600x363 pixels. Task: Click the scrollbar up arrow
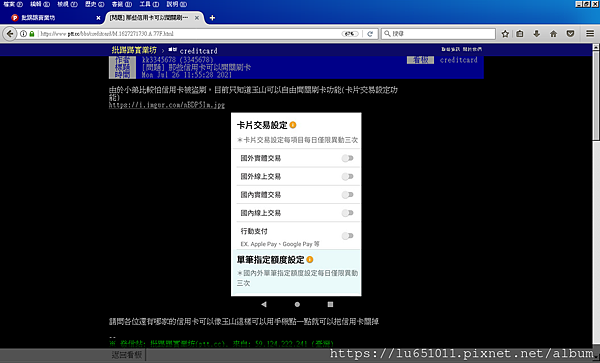tap(596, 47)
